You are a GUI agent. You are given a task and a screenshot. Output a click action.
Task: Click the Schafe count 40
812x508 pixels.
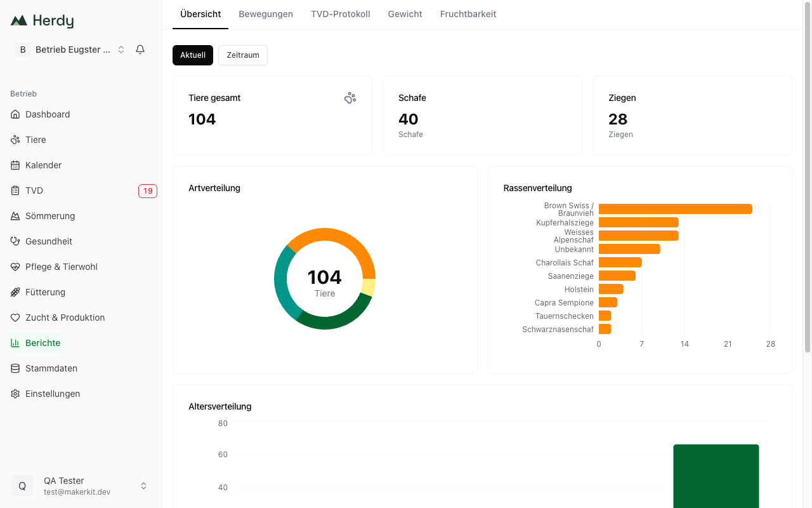(x=409, y=119)
